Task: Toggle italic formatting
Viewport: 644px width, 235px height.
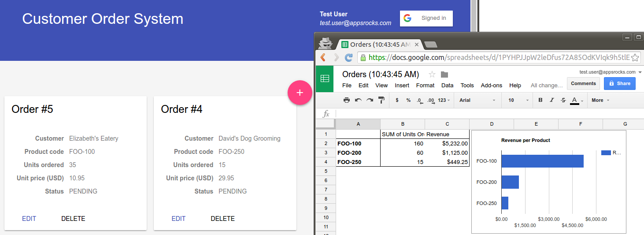Action: tap(551, 100)
